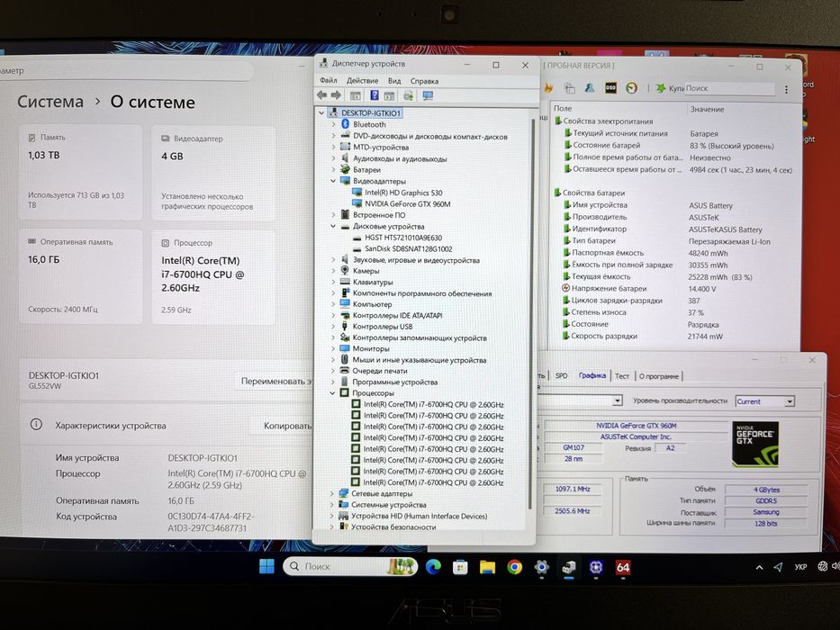The width and height of the screenshot is (840, 630).
Task: Launch Google Chrome from the taskbar
Action: (x=514, y=567)
